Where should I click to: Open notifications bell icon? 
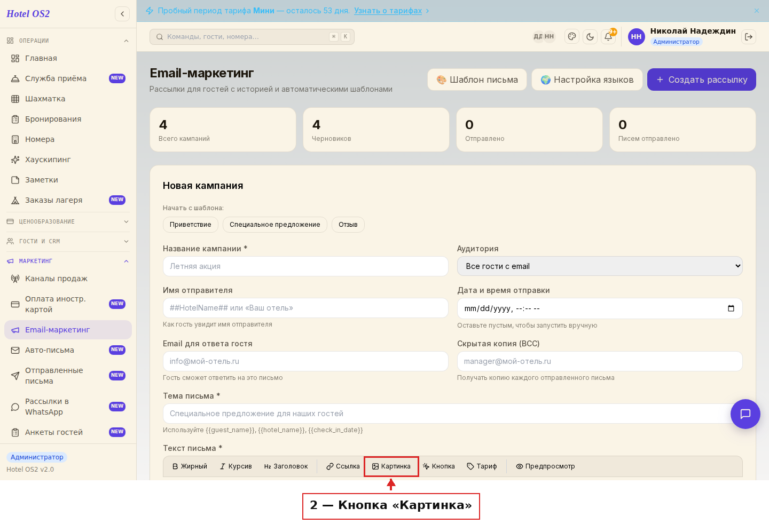608,37
